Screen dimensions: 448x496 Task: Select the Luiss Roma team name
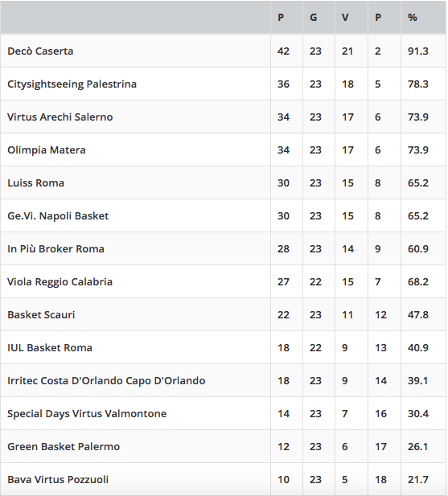click(x=35, y=182)
